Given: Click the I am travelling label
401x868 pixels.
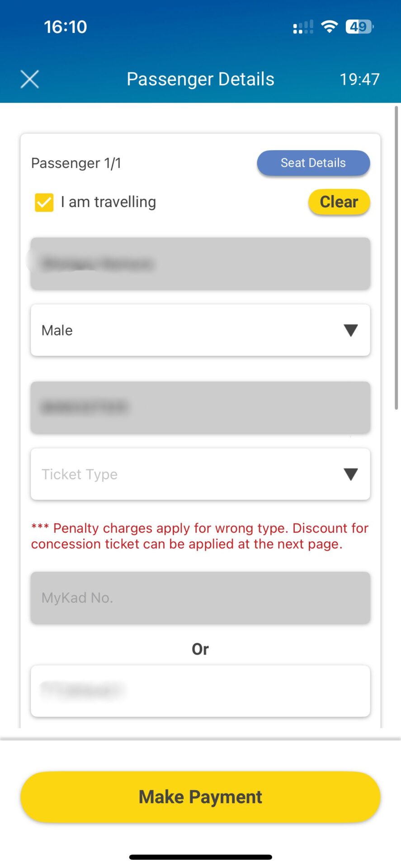Looking at the screenshot, I should tap(109, 202).
